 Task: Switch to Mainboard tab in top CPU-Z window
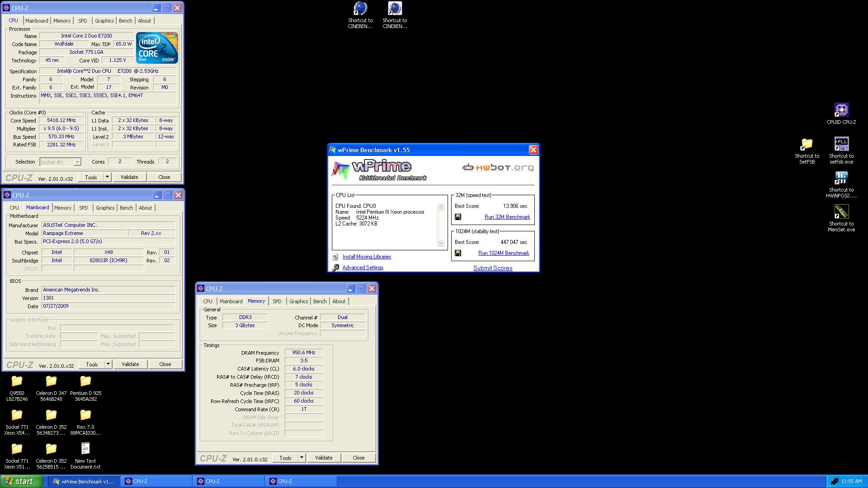[x=37, y=21]
